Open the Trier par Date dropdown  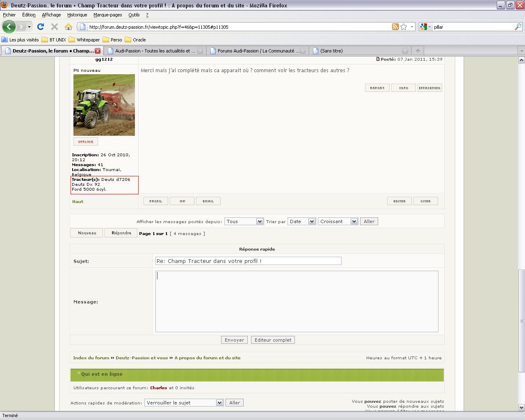click(301, 221)
